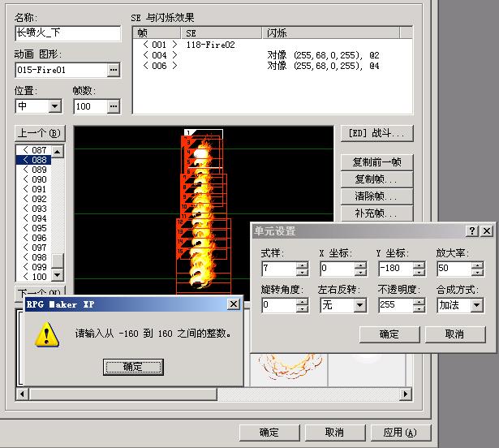Image resolution: width=499 pixels, height=448 pixels.
Task: Click the 名称 name input field
Action: pyautogui.click(x=68, y=33)
